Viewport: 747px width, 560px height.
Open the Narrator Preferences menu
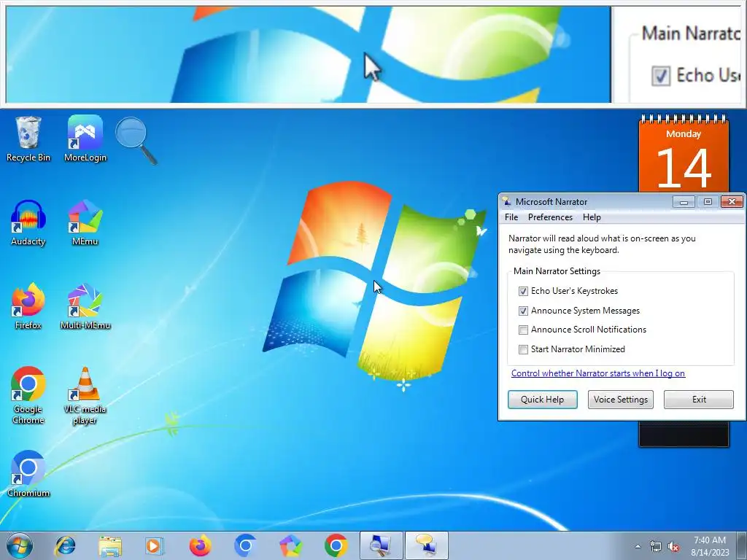pyautogui.click(x=550, y=217)
